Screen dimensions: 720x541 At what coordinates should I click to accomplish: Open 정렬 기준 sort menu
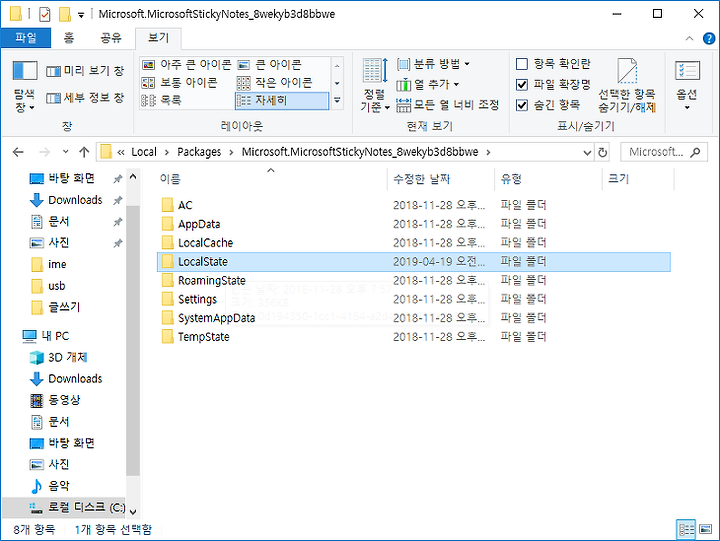375,86
